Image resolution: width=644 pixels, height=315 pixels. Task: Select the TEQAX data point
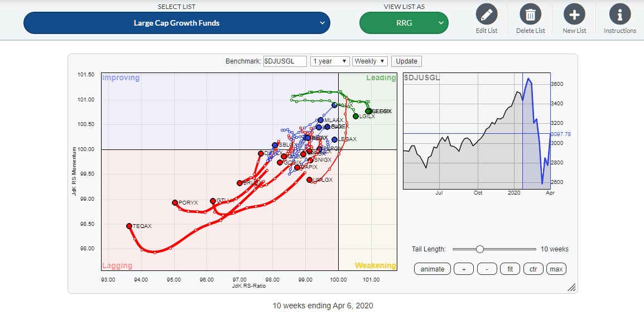(129, 226)
